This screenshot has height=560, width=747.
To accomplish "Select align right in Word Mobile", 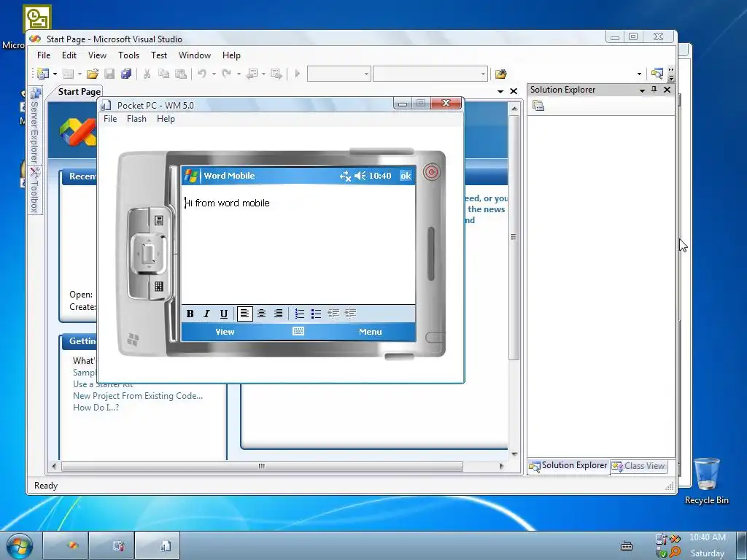I will click(x=278, y=314).
